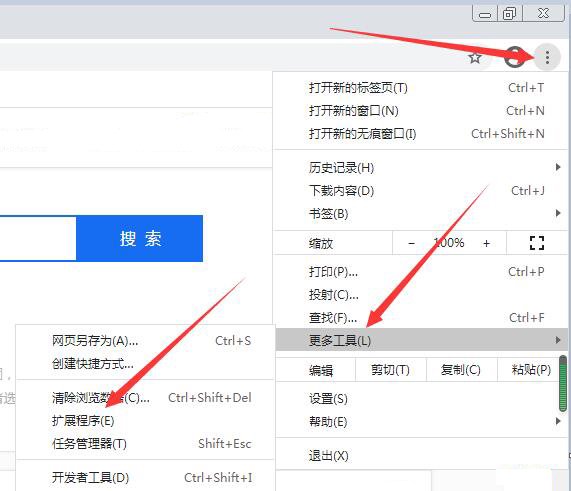Click the green vertical scrollbar thumb
The height and width of the screenshot is (491, 571).
563,384
